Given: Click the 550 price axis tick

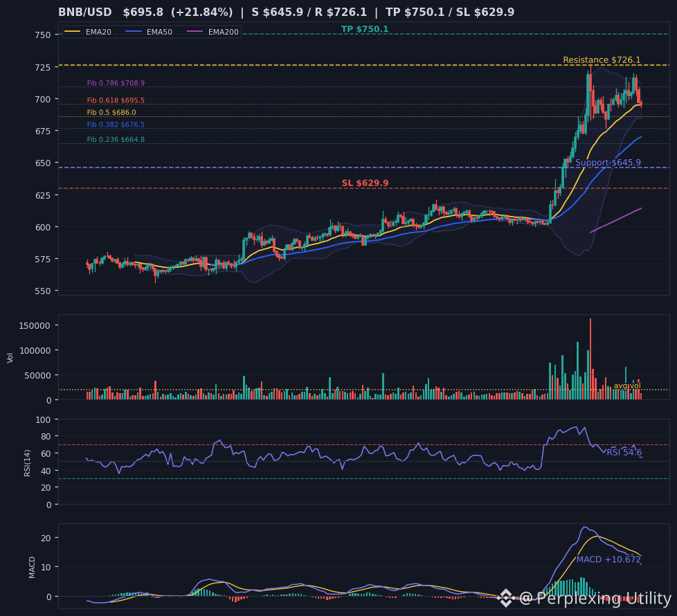Looking at the screenshot, I should (x=42, y=291).
